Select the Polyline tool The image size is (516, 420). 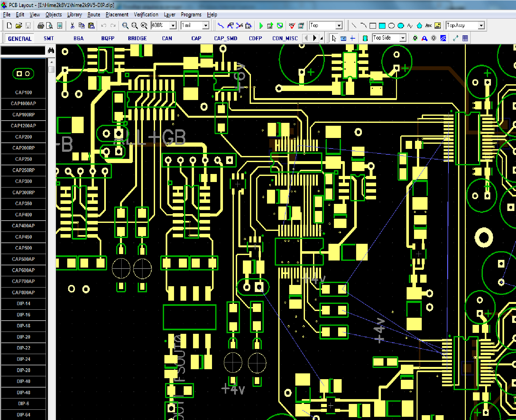coord(410,25)
